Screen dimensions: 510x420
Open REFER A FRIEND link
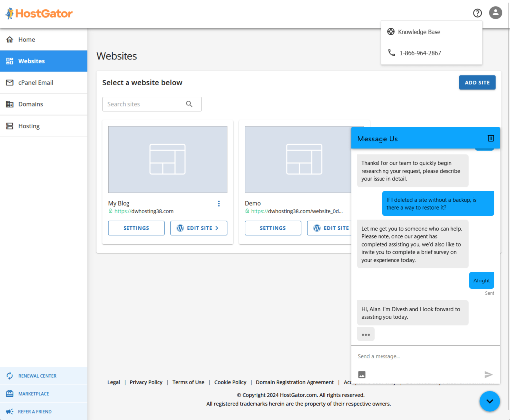click(44, 412)
